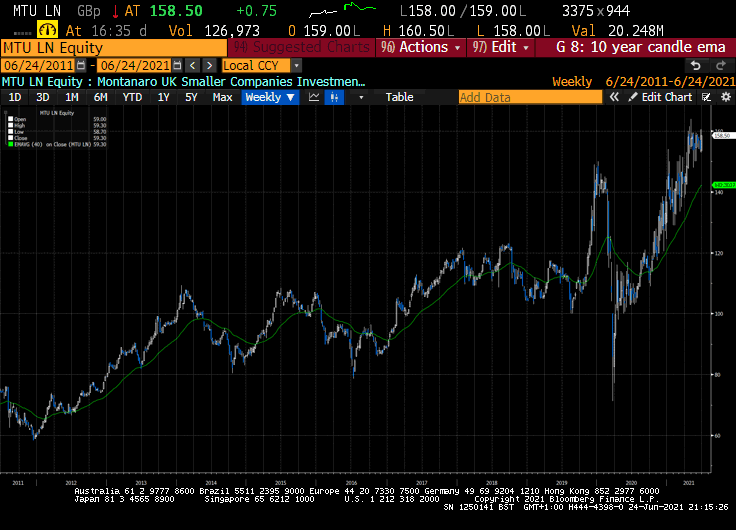Click the intraday sparkline mini chart
The height and width of the screenshot is (530, 736).
pyautogui.click(x=343, y=10)
